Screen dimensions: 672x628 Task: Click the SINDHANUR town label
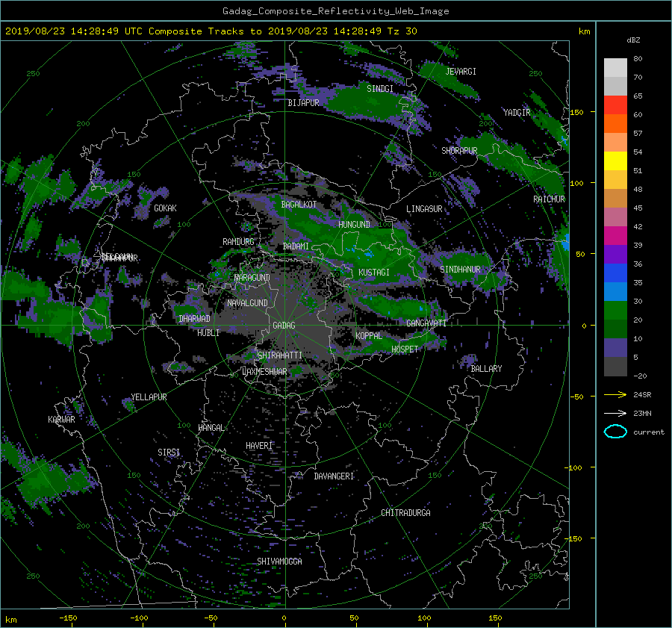tap(460, 270)
